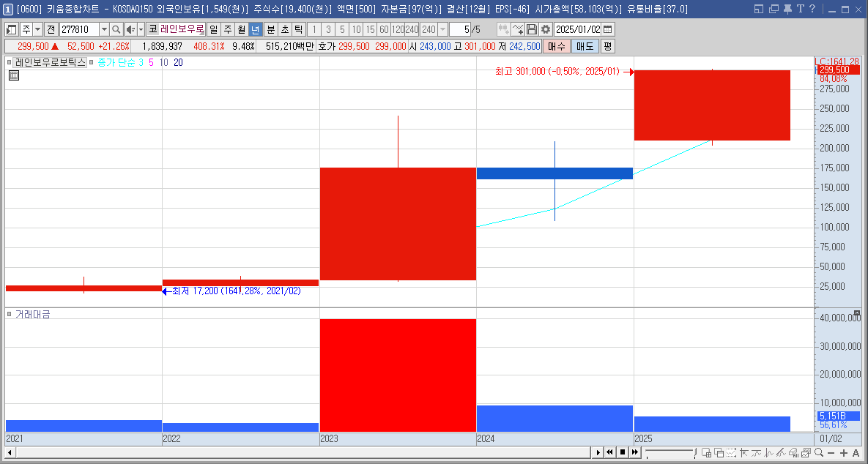Click the stop playback square button

point(622,452)
